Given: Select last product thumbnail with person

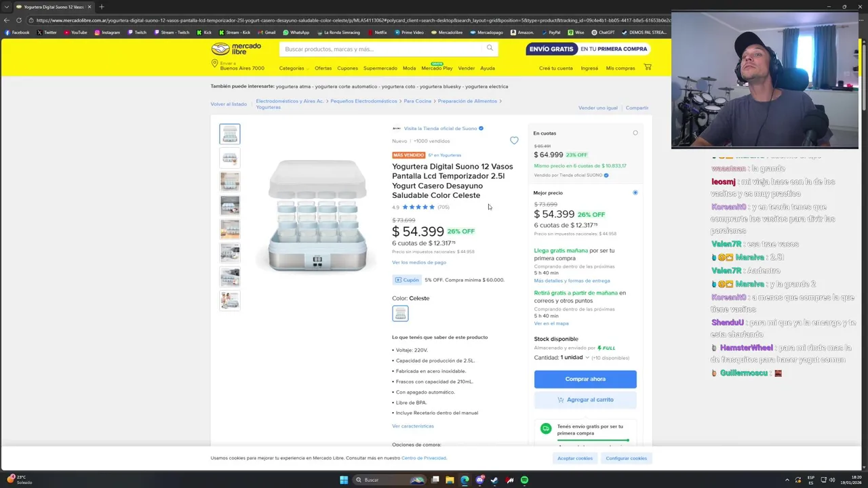Looking at the screenshot, I should 230,300.
